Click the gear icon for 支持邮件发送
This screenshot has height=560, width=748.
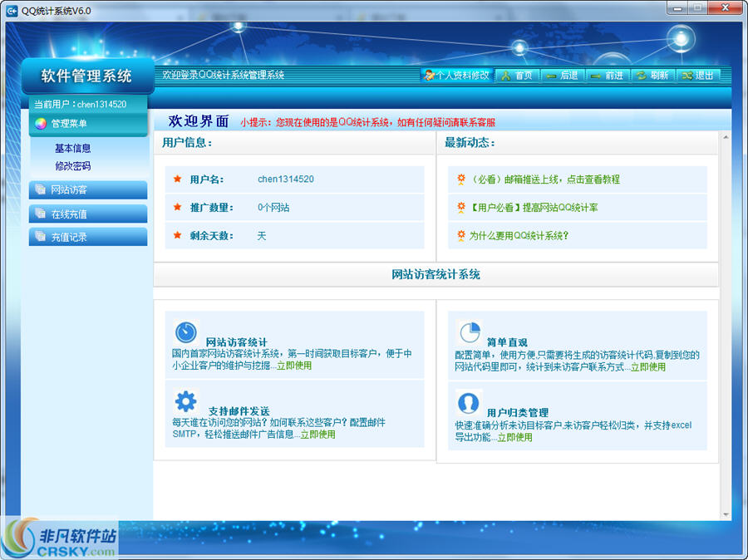coord(185,401)
